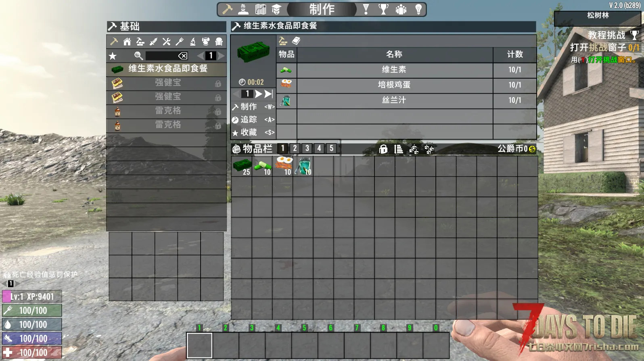Open the challenges trophy icon in top bar

(383, 9)
